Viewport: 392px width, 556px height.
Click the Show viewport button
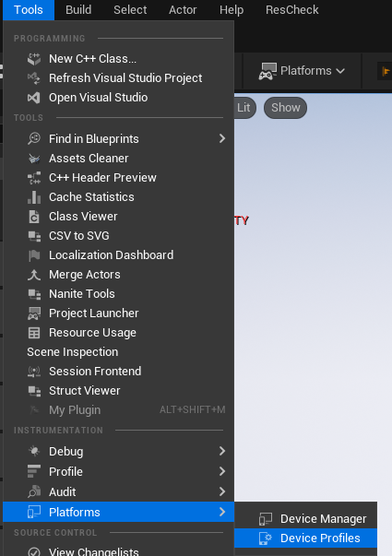286,108
